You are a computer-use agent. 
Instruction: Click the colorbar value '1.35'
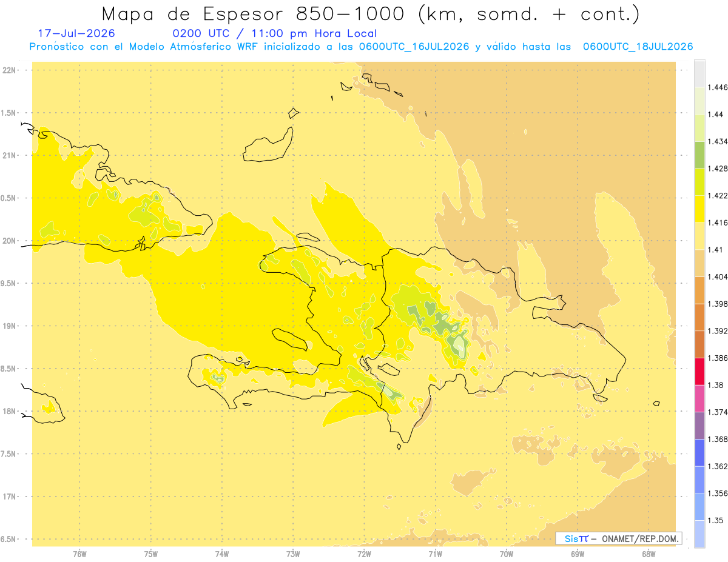tap(715, 520)
